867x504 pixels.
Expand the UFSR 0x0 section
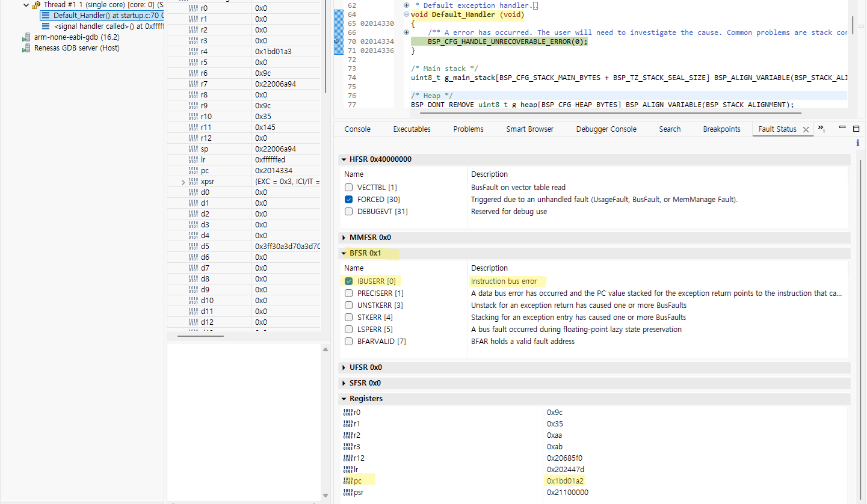(x=344, y=367)
